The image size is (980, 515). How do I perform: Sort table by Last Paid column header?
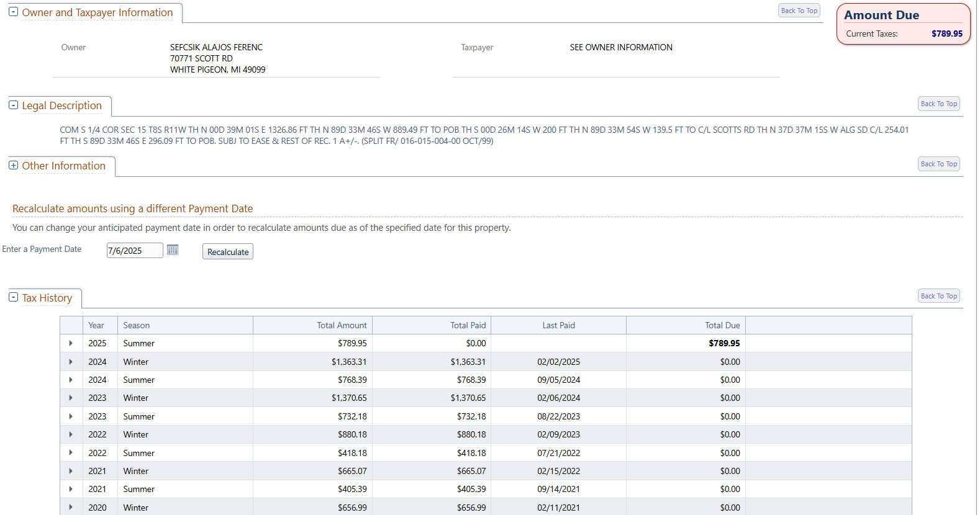(558, 325)
